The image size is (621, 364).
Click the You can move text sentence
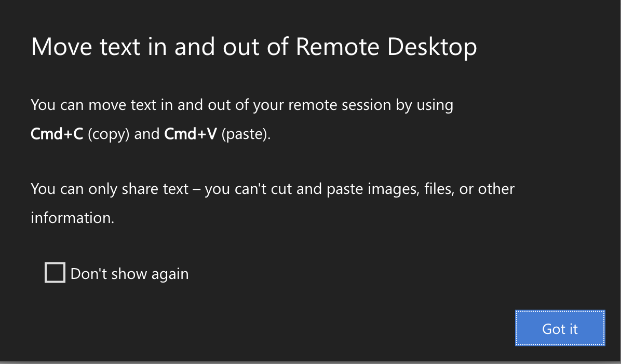(x=242, y=119)
